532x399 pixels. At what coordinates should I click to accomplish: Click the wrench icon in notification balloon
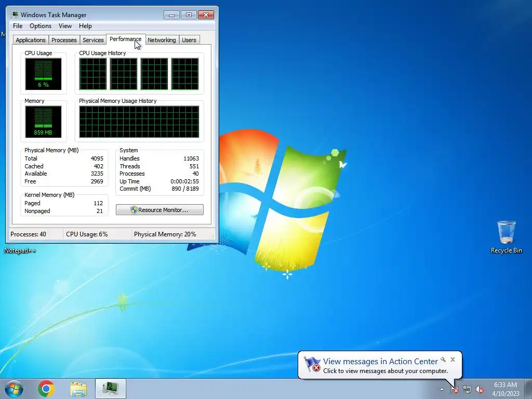click(x=443, y=360)
